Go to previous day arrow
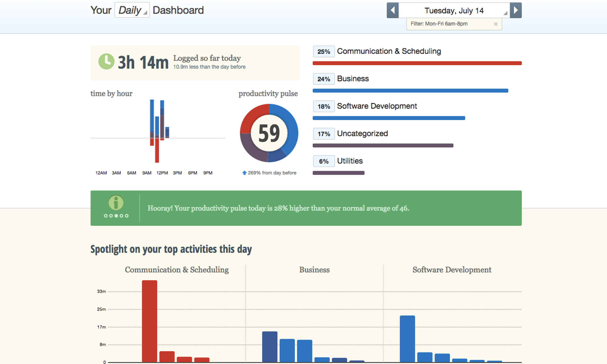The height and width of the screenshot is (364, 607). (392, 10)
